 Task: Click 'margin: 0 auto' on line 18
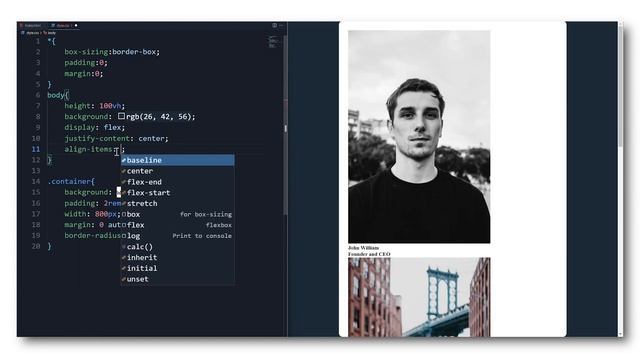pyautogui.click(x=93, y=225)
